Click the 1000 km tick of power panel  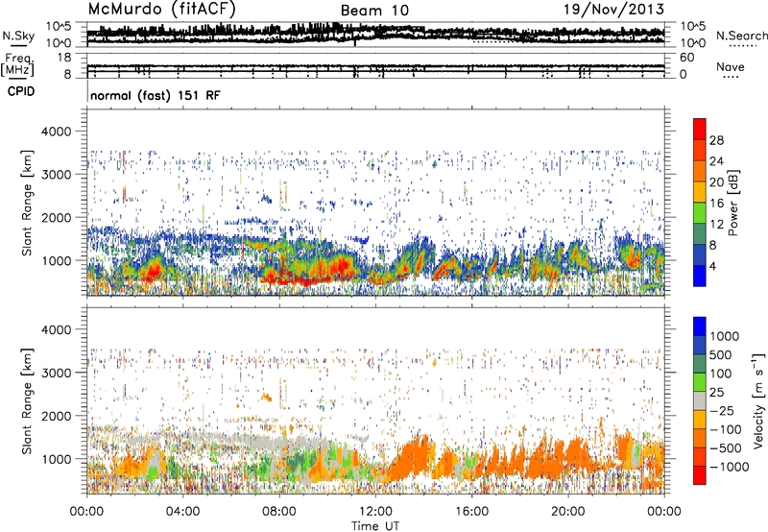57,260
